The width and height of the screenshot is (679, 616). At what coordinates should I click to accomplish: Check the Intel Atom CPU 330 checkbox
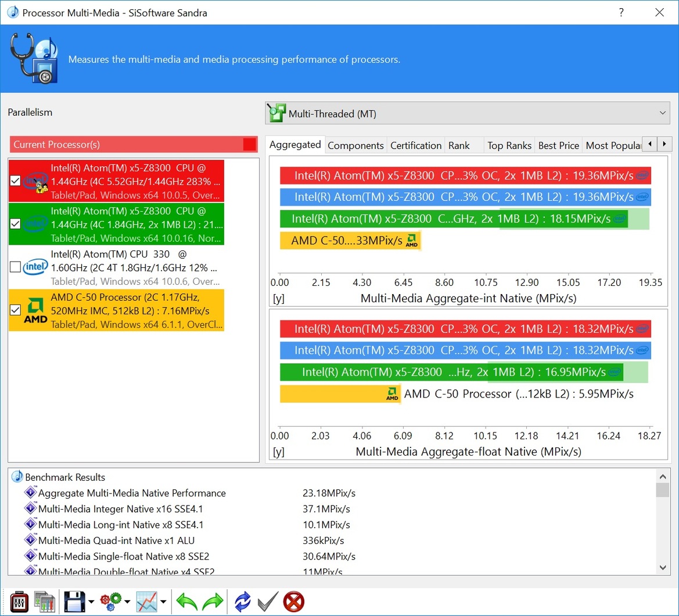(15, 267)
